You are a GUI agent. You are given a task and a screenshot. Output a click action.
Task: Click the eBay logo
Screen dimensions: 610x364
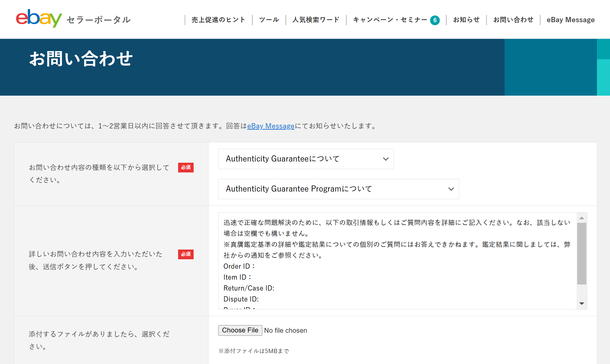coord(39,18)
